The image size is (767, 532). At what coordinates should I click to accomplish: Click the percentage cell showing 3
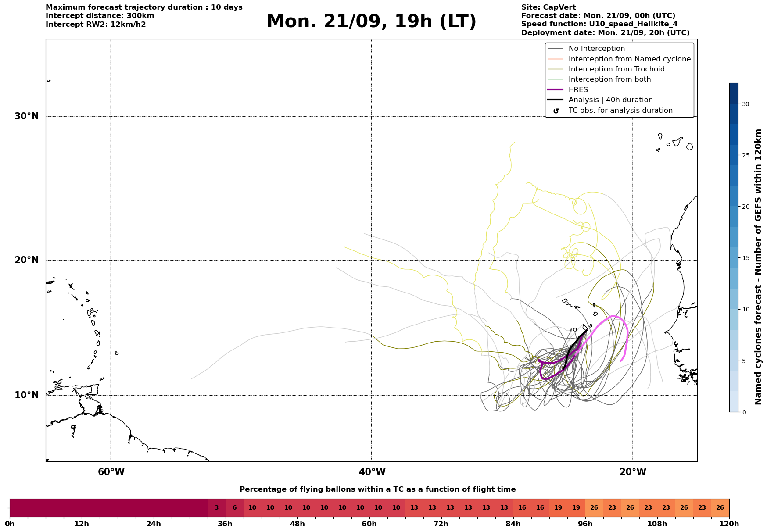coord(216,508)
